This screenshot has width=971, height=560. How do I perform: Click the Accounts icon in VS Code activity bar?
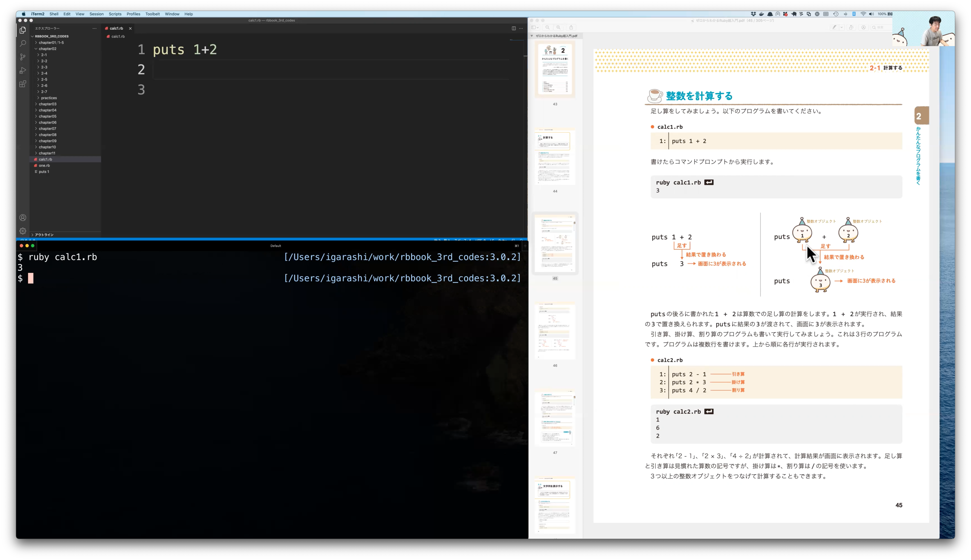coord(23,217)
